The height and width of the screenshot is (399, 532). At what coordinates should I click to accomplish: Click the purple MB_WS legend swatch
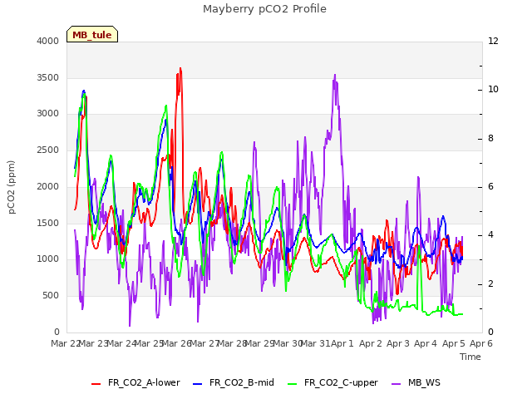397,384
